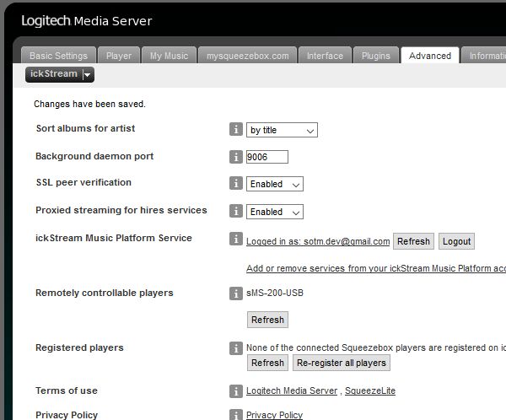Open the Sort albums 'by title' dropdown

[282, 130]
